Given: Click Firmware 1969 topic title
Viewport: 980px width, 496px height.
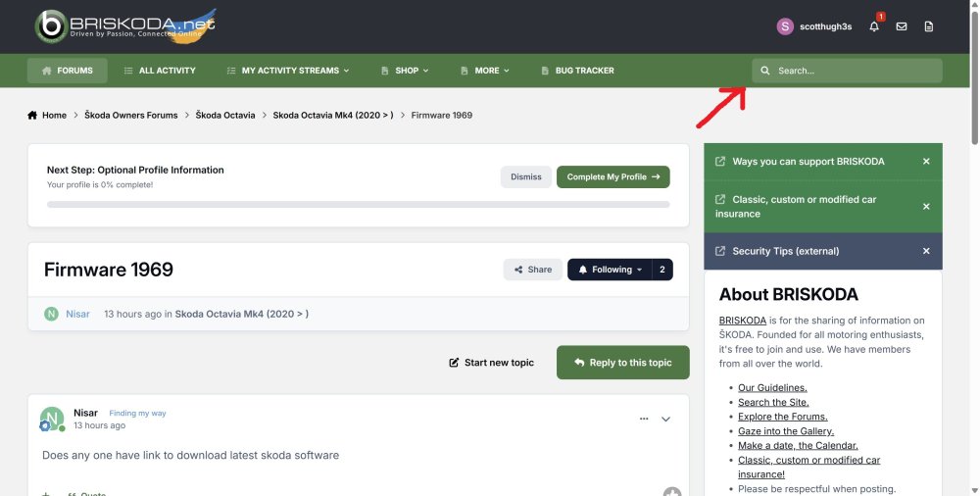Looking at the screenshot, I should coord(109,270).
